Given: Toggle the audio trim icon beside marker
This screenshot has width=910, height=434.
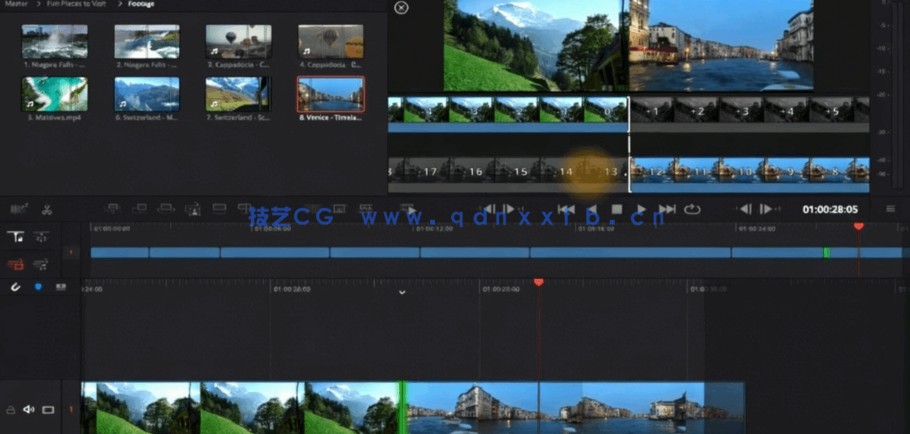Looking at the screenshot, I should coord(60,287).
